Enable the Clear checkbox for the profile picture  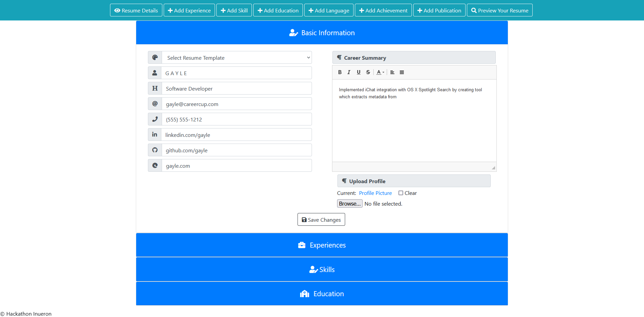[400, 193]
